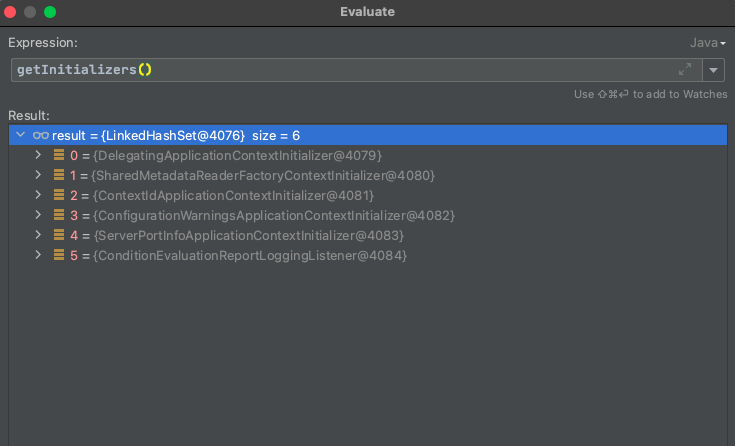Click the glasses watch icon beside result

(40, 135)
